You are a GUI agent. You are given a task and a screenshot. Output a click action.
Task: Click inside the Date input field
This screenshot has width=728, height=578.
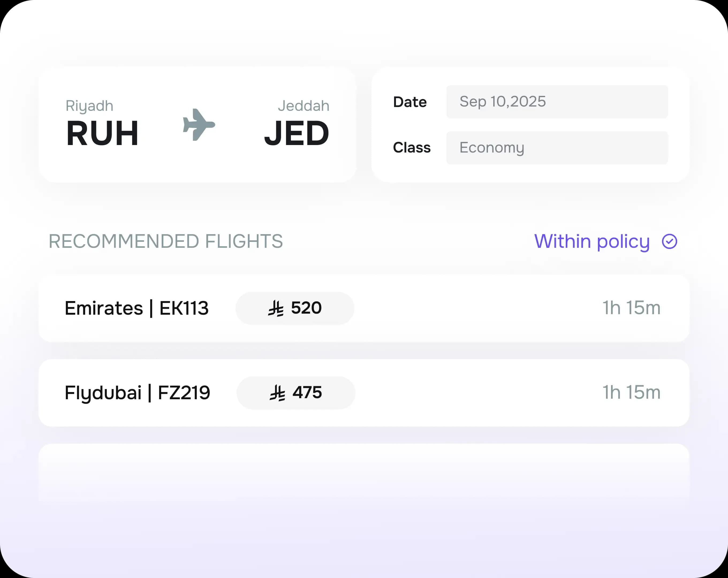coord(557,102)
